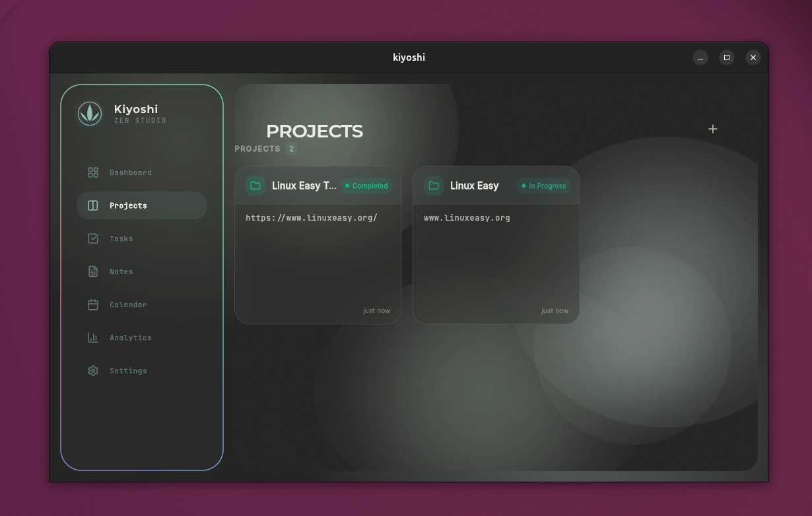Click the In Progress status badge

click(x=544, y=186)
